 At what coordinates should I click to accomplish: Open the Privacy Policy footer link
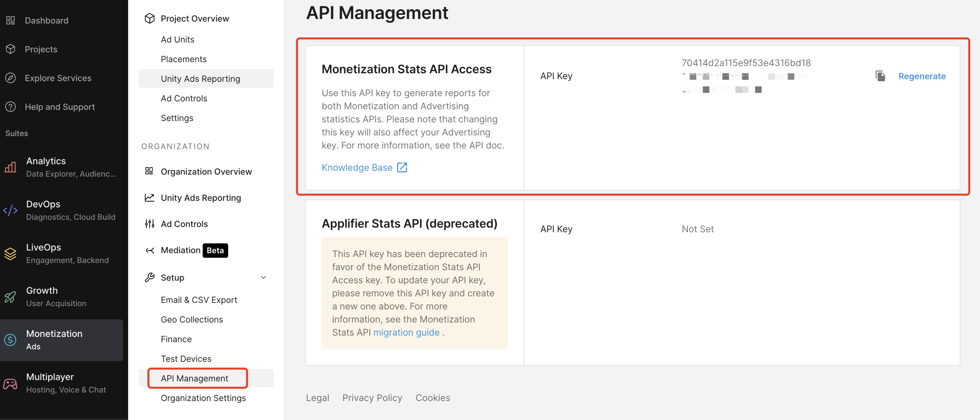(372, 397)
